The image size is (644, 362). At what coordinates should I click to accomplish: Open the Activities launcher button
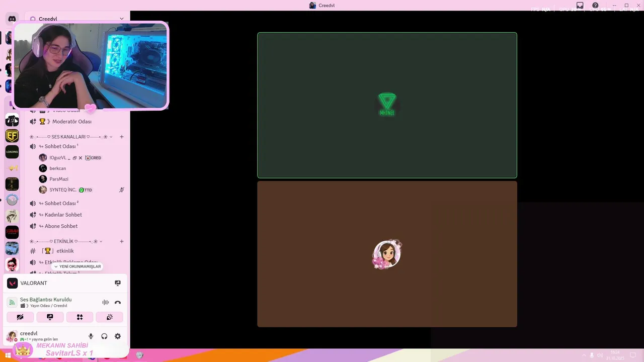tap(79, 317)
